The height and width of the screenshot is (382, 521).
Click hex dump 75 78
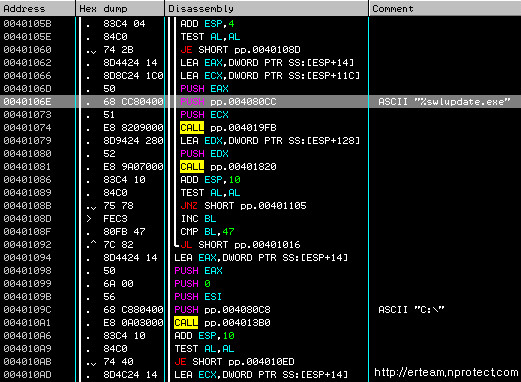(118, 206)
